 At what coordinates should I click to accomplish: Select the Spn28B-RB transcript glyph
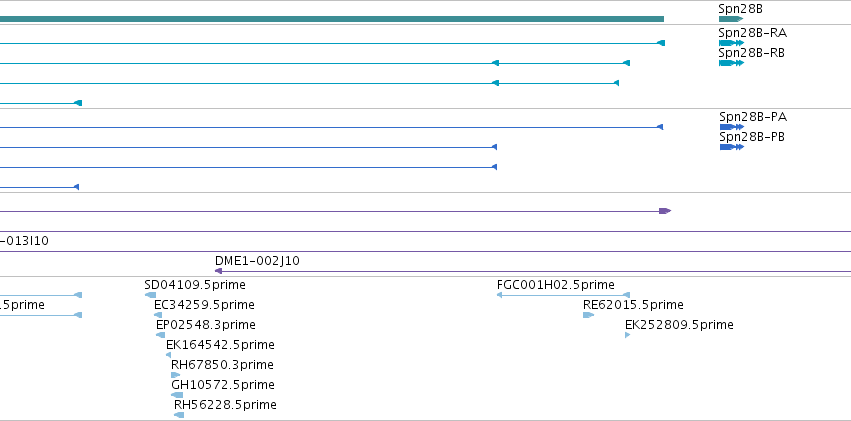click(x=731, y=63)
